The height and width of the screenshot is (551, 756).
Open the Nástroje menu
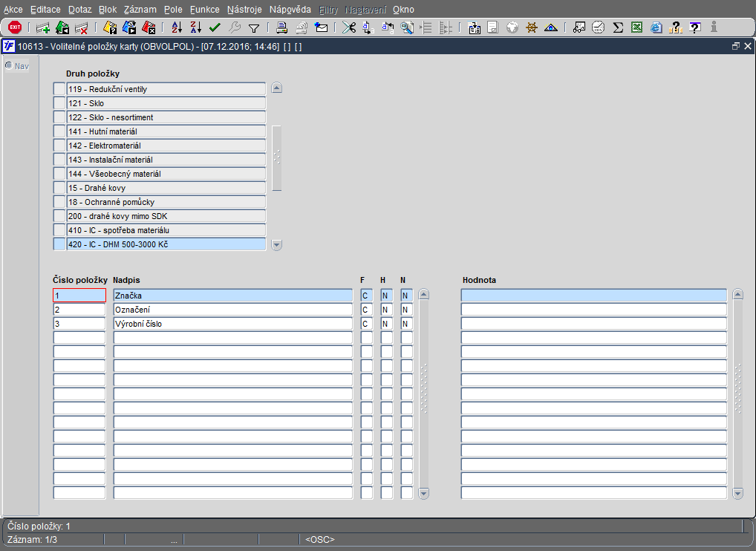click(x=244, y=10)
